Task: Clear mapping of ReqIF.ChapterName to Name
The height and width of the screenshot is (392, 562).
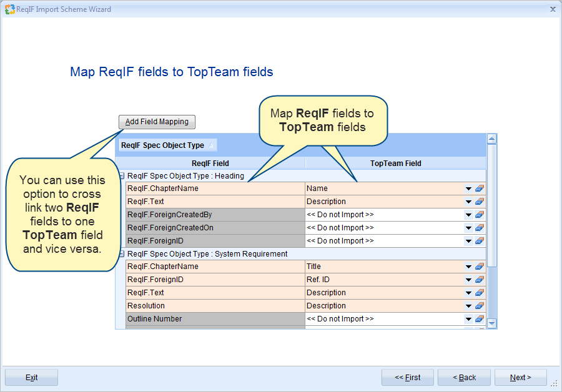Action: (479, 189)
